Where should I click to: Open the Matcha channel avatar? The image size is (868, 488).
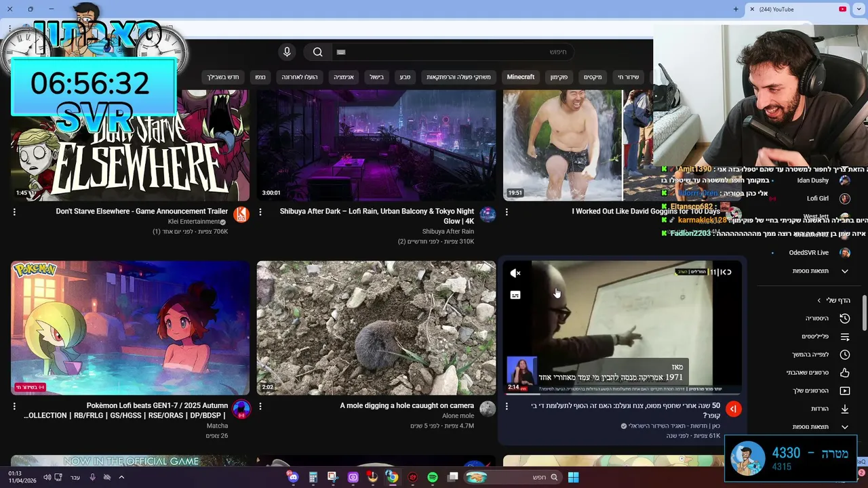coord(241,409)
